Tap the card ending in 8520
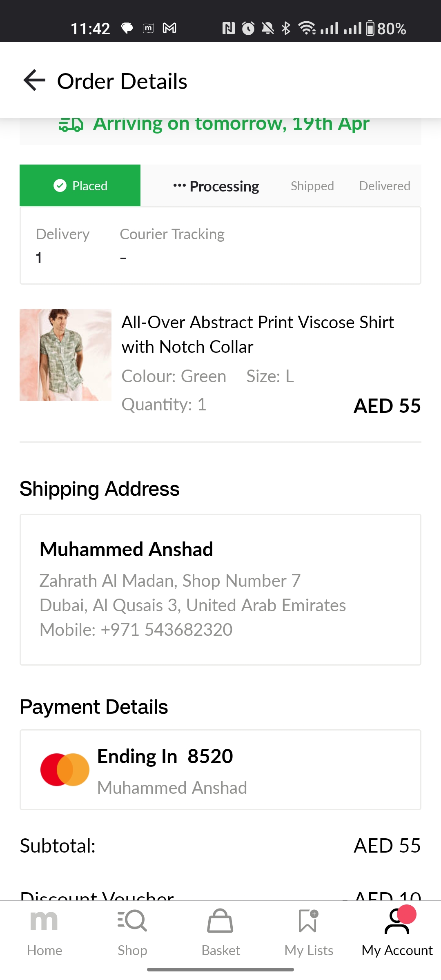 click(x=220, y=770)
